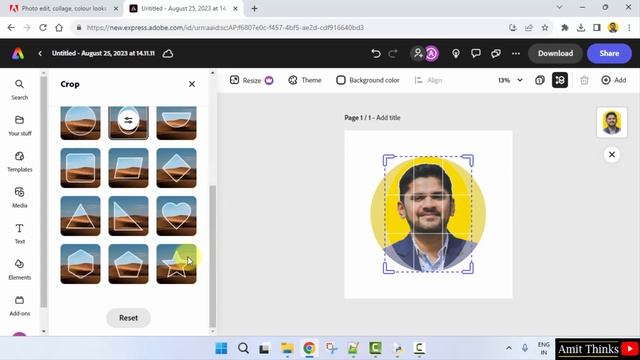This screenshot has height=360, width=640.
Task: Toggle the page grid view icon
Action: click(560, 80)
